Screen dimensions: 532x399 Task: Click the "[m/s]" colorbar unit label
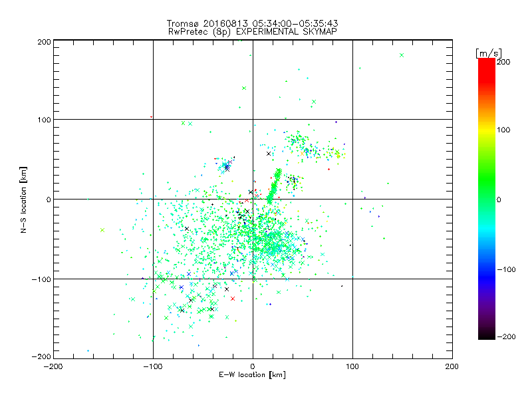(x=488, y=53)
